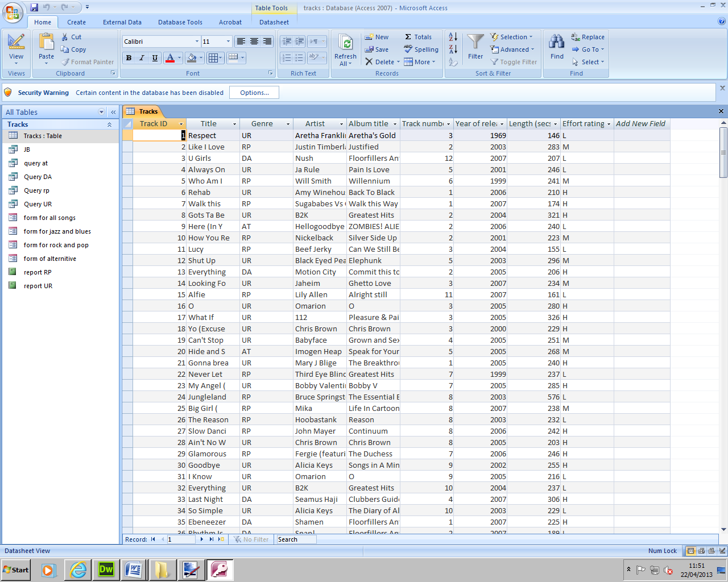The height and width of the screenshot is (582, 728).
Task: Toggle italic text formatting
Action: coord(142,58)
